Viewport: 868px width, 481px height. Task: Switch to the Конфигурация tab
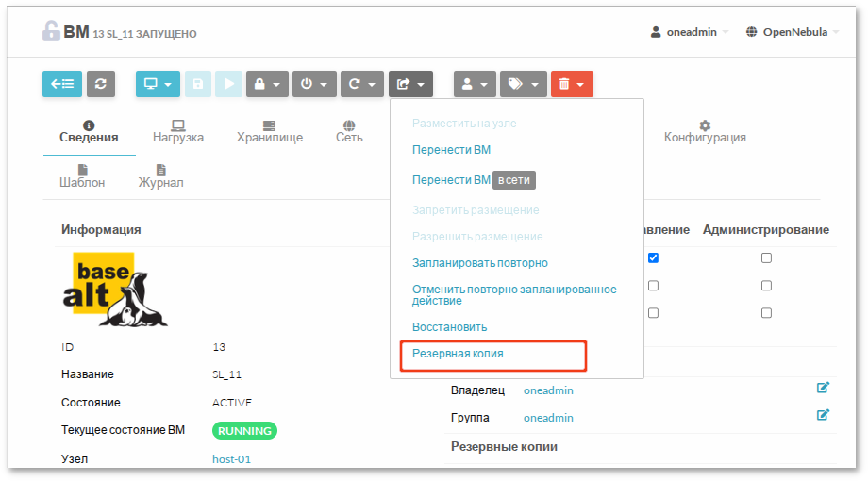(x=705, y=132)
